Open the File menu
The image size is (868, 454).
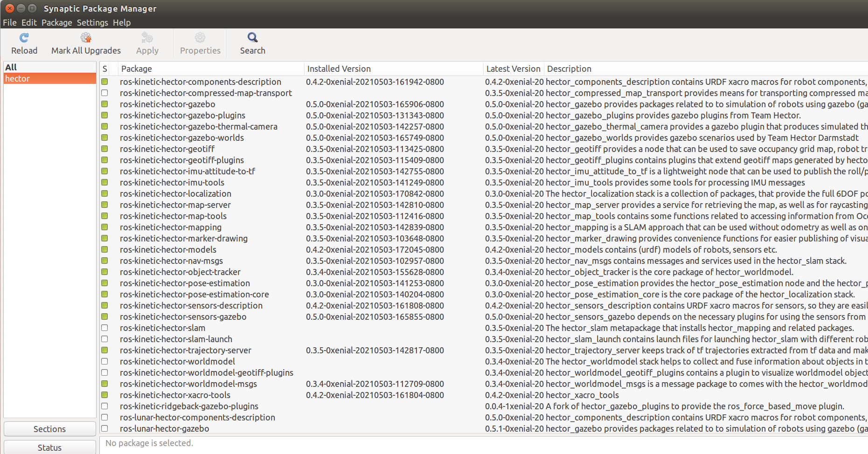coord(10,22)
